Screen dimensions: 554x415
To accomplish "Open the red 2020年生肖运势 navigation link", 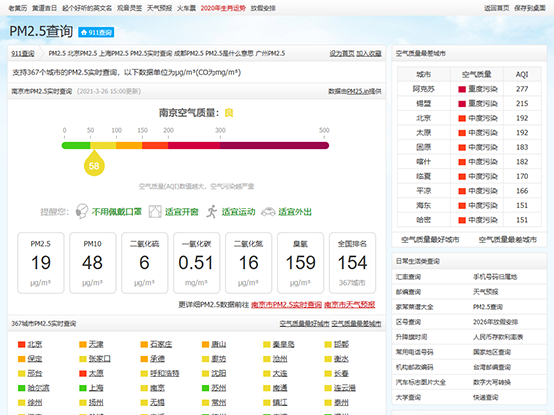I will [223, 8].
